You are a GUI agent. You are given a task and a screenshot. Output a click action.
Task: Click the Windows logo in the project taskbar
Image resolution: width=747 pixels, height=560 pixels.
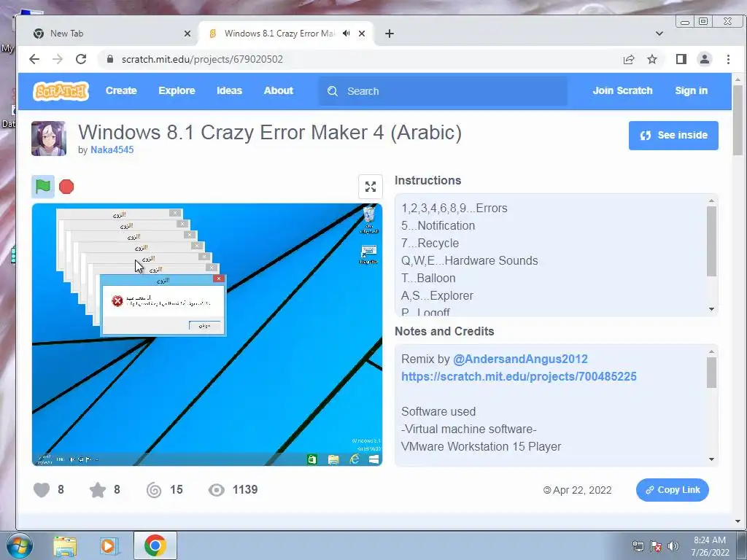click(374, 459)
